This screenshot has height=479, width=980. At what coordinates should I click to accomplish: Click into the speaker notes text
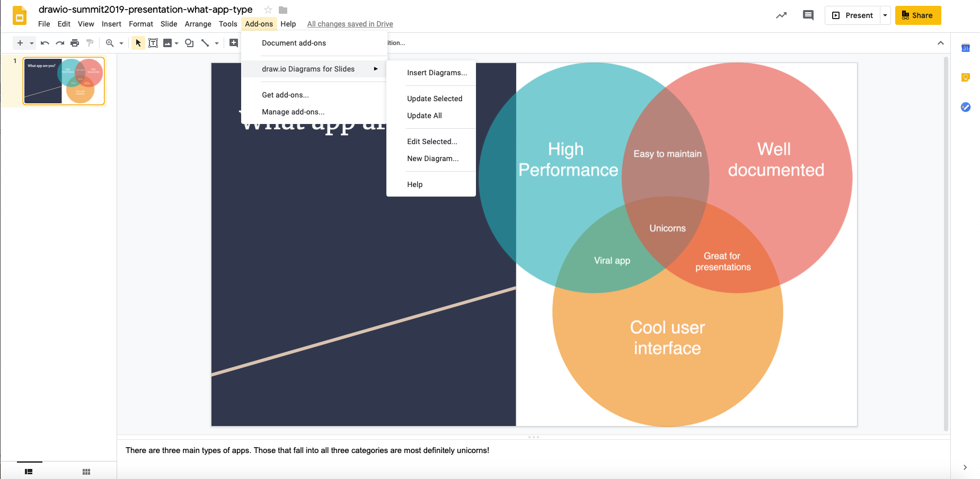click(x=307, y=450)
